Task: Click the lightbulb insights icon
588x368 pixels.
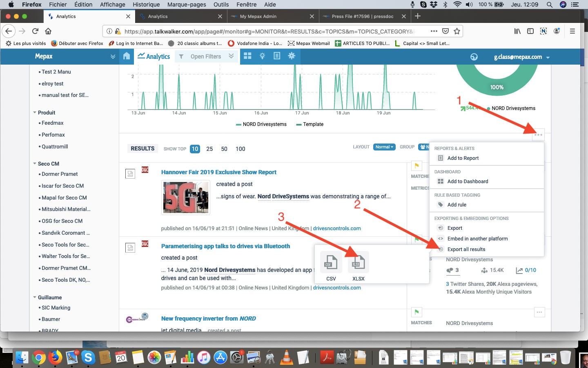Action: (263, 56)
